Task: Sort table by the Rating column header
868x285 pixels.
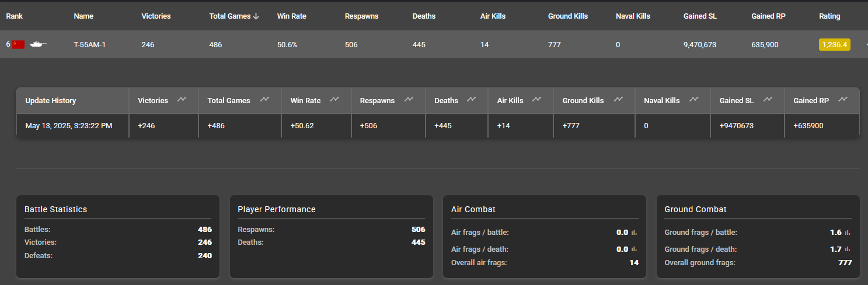Action: click(829, 16)
